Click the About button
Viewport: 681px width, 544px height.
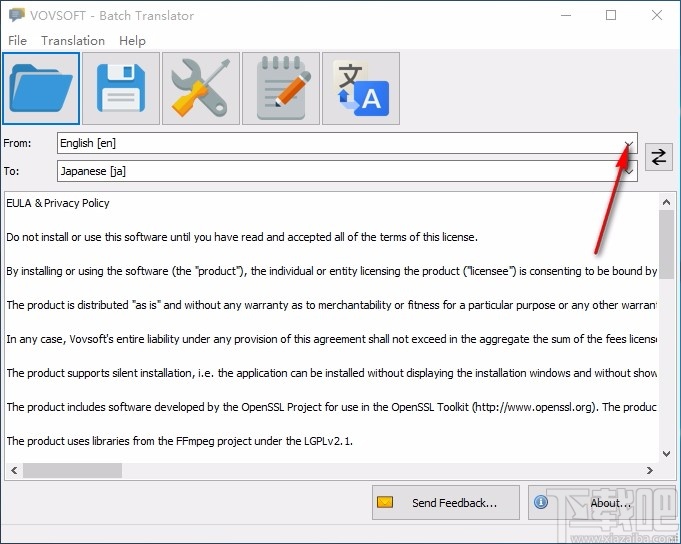602,502
